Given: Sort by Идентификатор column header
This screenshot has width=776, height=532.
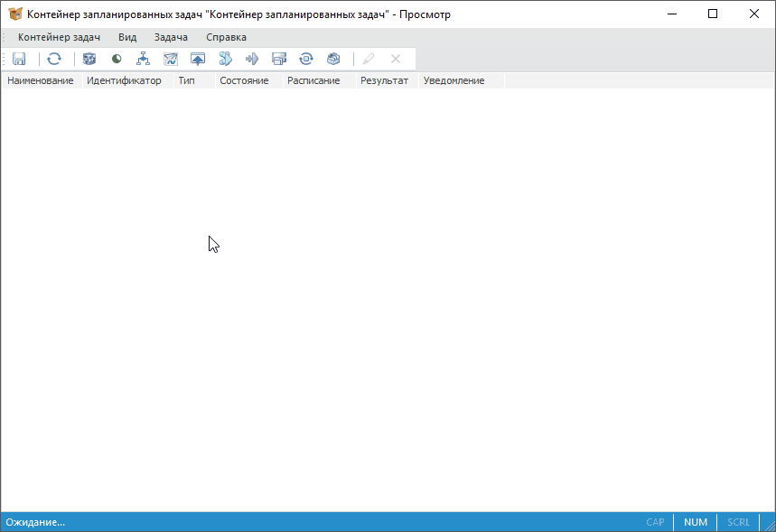Looking at the screenshot, I should (x=127, y=80).
